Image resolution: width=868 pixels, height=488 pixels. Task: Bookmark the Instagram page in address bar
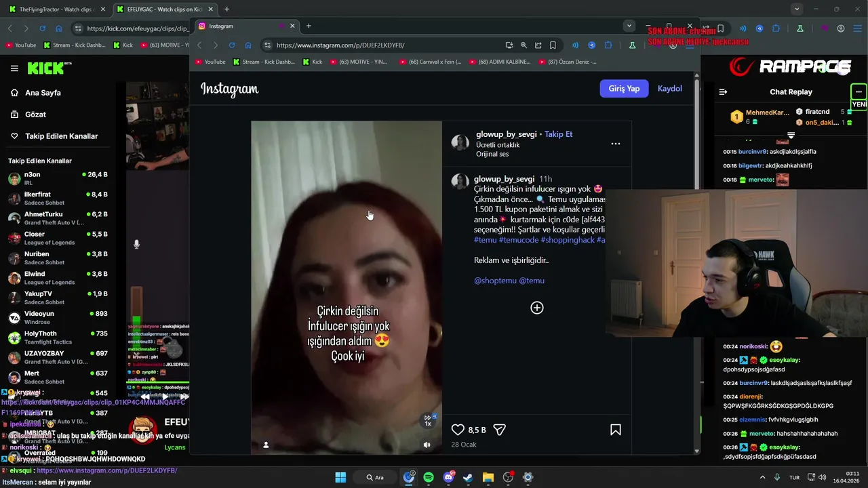(553, 45)
